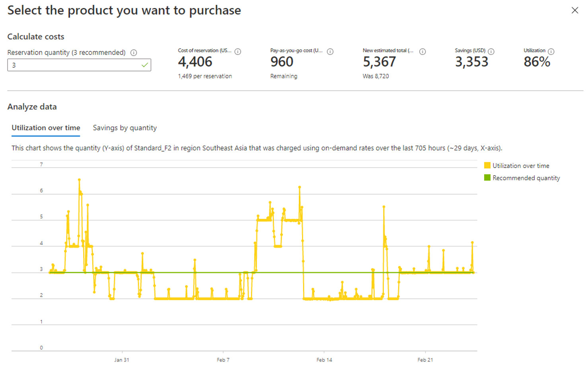588x382 pixels.
Task: Open info tooltip for Cost of reservation
Action: tap(238, 51)
